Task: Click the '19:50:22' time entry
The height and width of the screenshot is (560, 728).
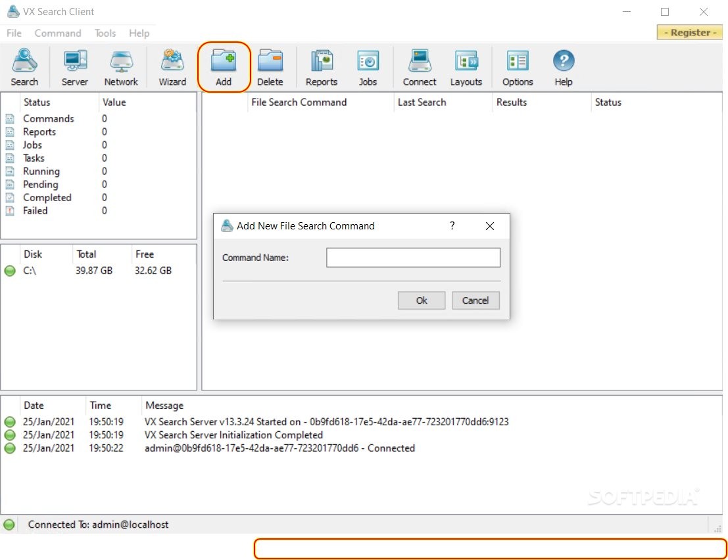Action: click(x=107, y=448)
